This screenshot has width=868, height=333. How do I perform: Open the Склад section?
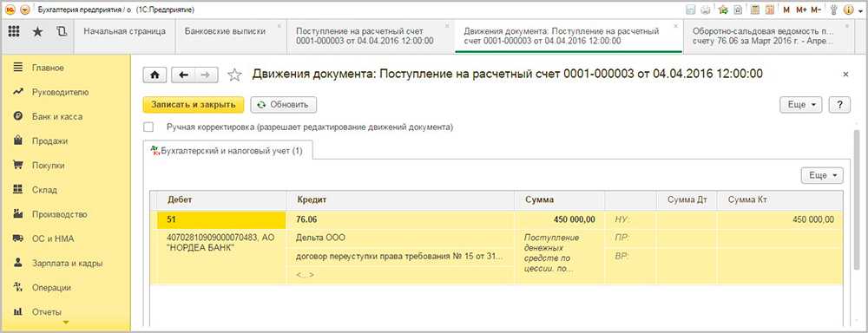pos(65,190)
